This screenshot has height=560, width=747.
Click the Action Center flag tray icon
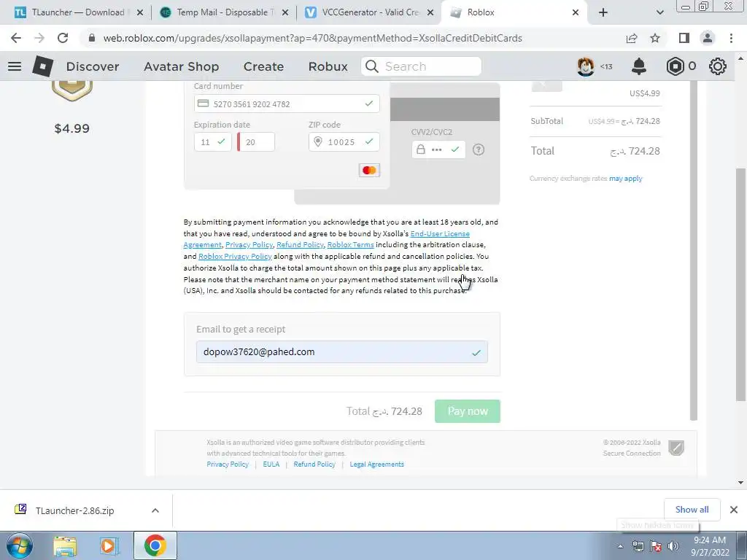point(656,546)
